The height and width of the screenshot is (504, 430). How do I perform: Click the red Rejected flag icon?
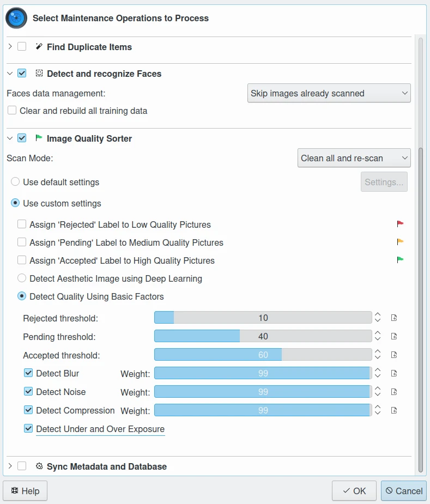pyautogui.click(x=400, y=224)
